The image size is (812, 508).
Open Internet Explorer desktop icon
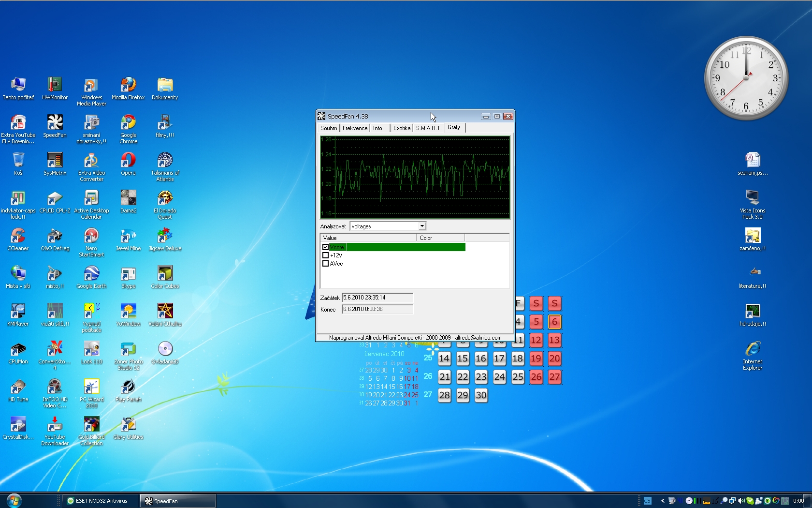(753, 349)
